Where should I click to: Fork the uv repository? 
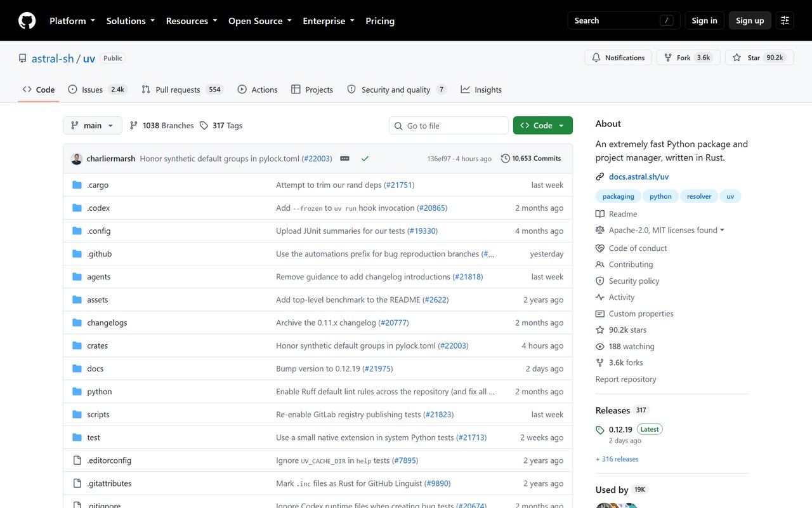point(688,58)
